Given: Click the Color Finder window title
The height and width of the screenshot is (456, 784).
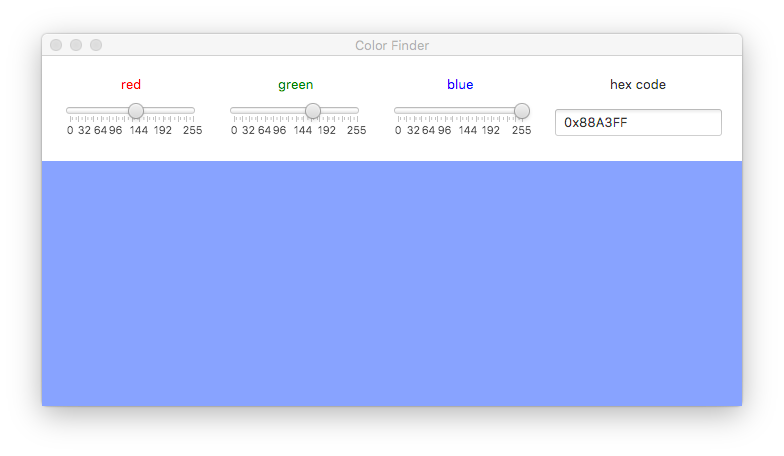Looking at the screenshot, I should pyautogui.click(x=392, y=46).
